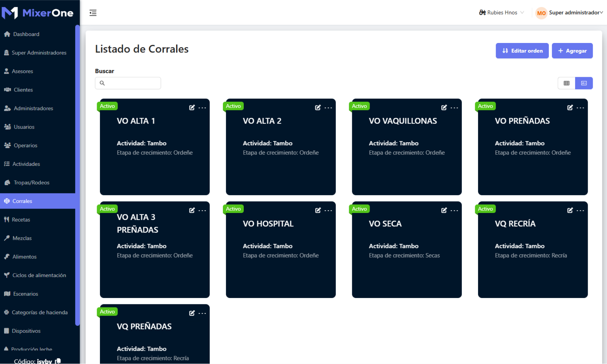Edit the VO ALTA 2 corral
This screenshot has height=364, width=607.
coord(318,107)
